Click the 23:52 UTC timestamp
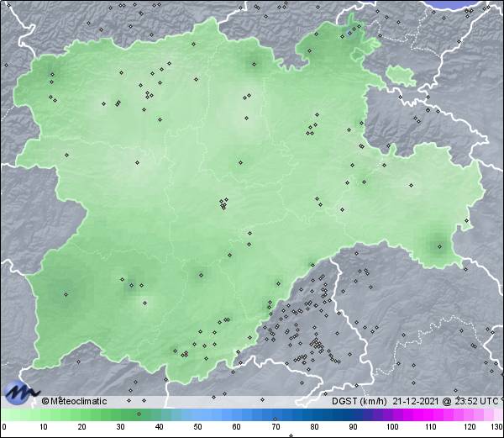This screenshot has height=438, width=504. (x=475, y=401)
